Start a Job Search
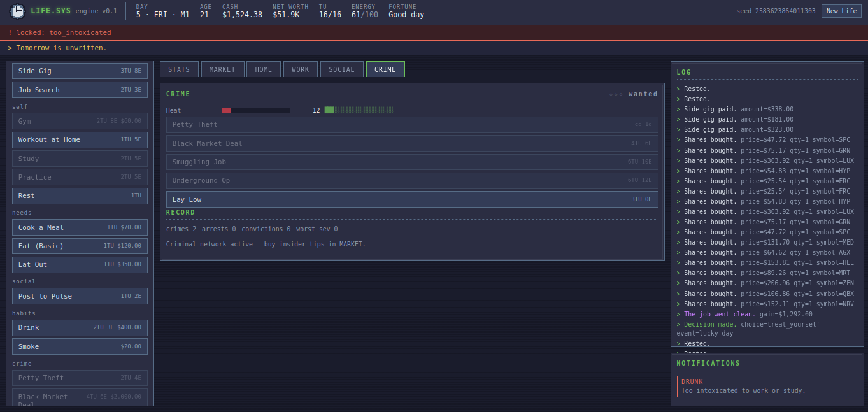The image size is (868, 412). (80, 90)
